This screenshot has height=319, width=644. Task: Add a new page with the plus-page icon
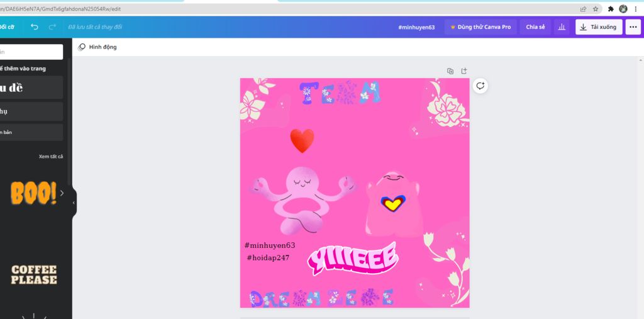[x=464, y=70]
